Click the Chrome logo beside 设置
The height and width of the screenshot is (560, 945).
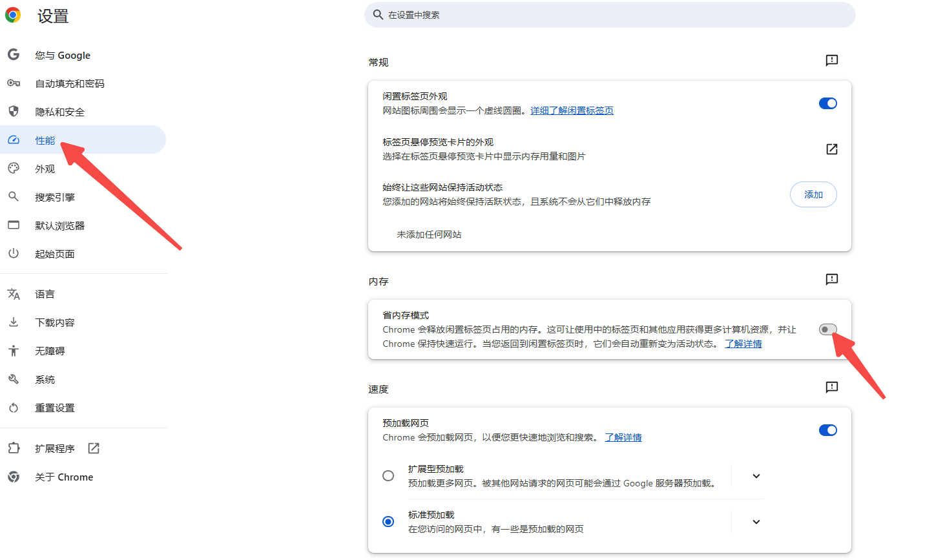13,15
